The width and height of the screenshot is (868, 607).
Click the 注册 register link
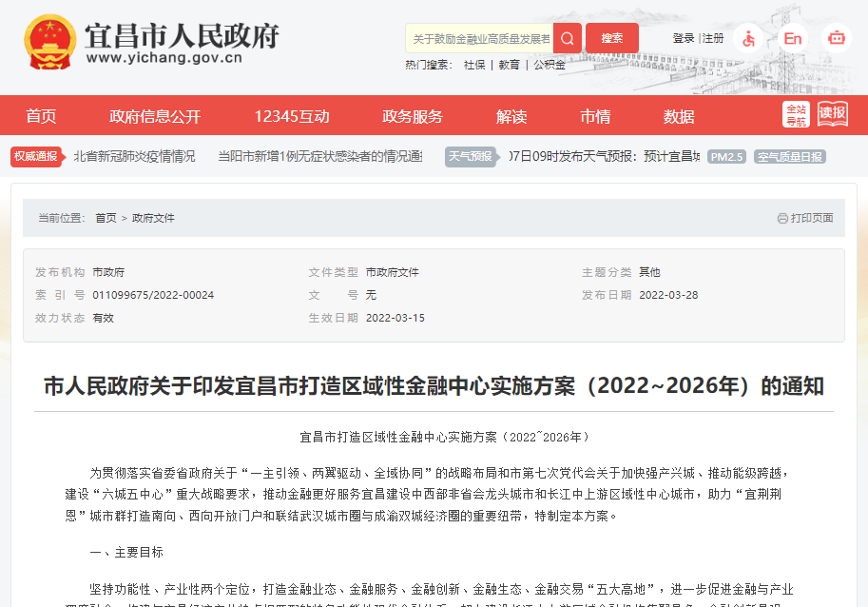coord(713,38)
